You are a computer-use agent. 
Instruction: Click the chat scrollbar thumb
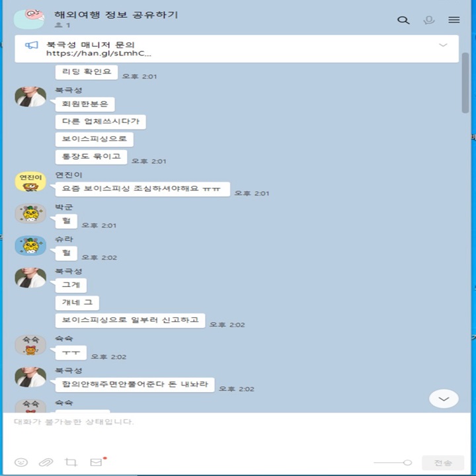[465, 83]
